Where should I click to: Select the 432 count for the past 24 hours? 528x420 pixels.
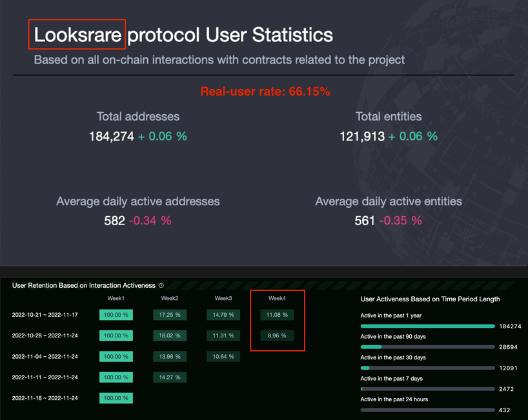coord(504,410)
